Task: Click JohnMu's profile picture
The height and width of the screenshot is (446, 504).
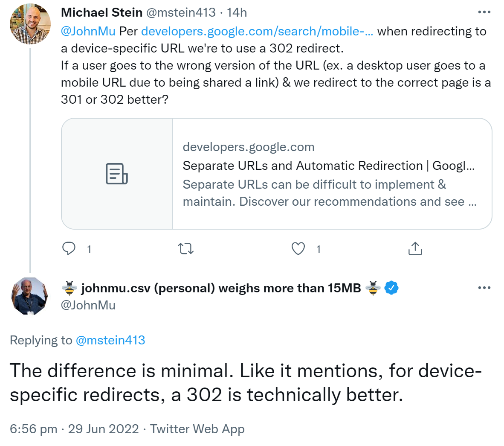Action: 29,296
